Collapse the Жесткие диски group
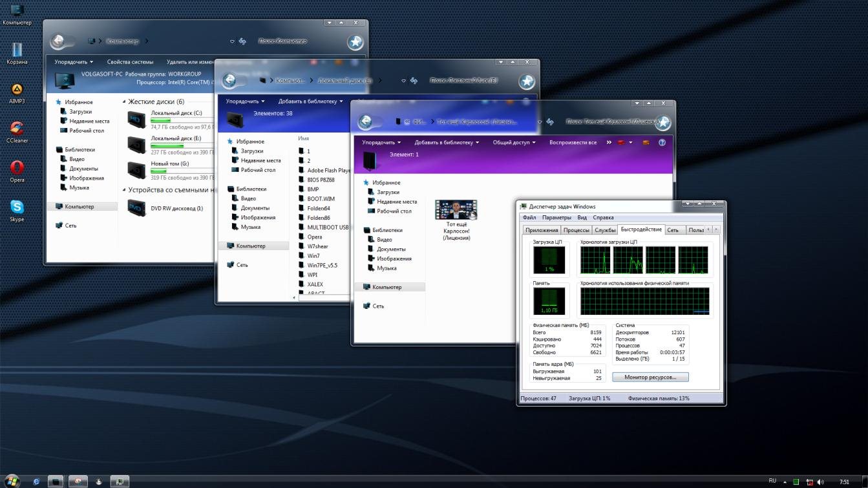The image size is (868, 488). tap(124, 102)
